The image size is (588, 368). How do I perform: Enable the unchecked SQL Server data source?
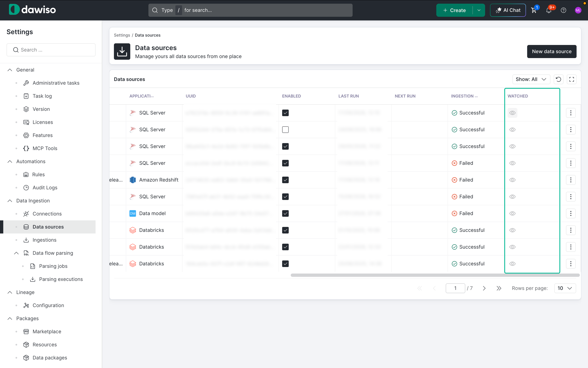pos(285,130)
